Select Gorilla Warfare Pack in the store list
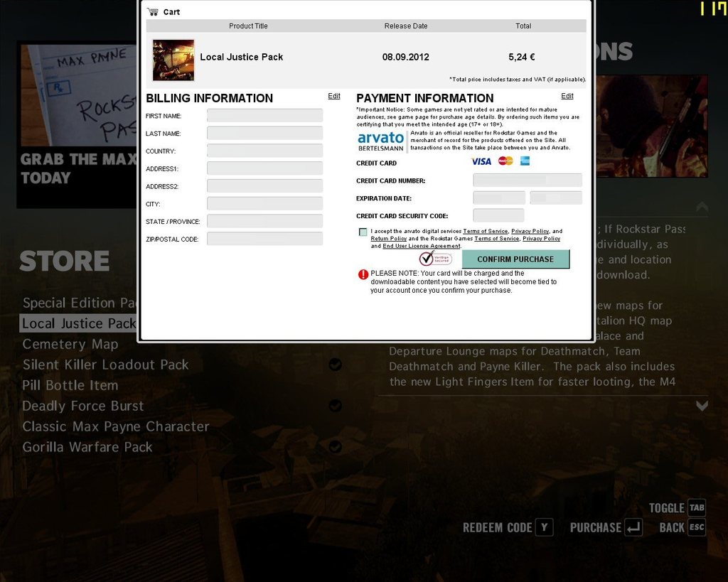This screenshot has width=728, height=582. click(87, 447)
